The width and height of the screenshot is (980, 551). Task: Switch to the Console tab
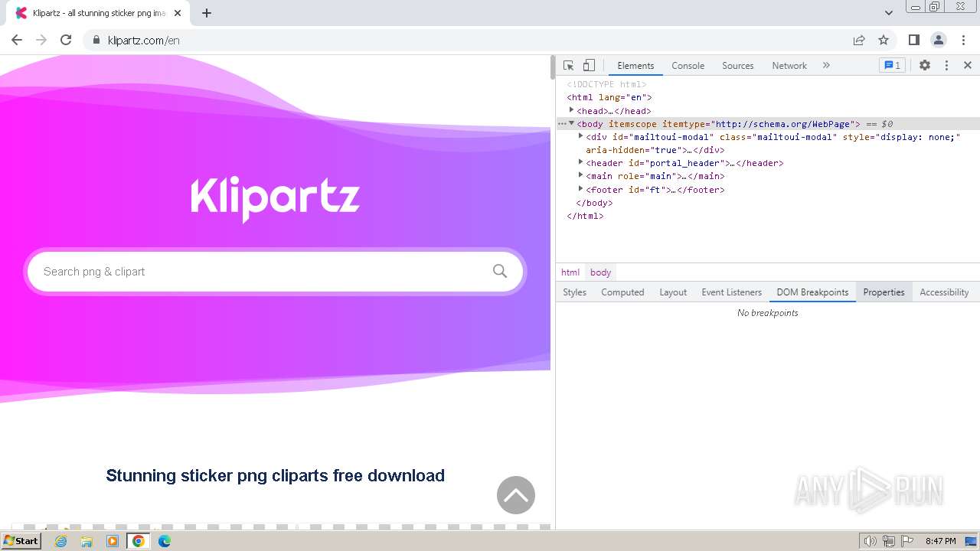click(688, 66)
